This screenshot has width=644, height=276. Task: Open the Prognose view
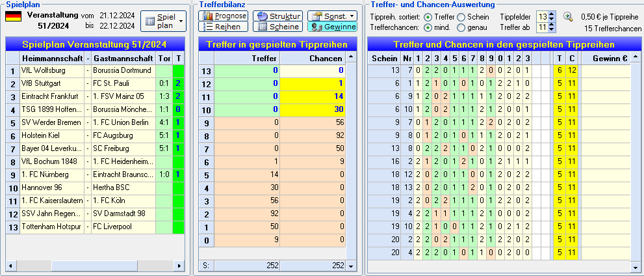click(x=224, y=16)
